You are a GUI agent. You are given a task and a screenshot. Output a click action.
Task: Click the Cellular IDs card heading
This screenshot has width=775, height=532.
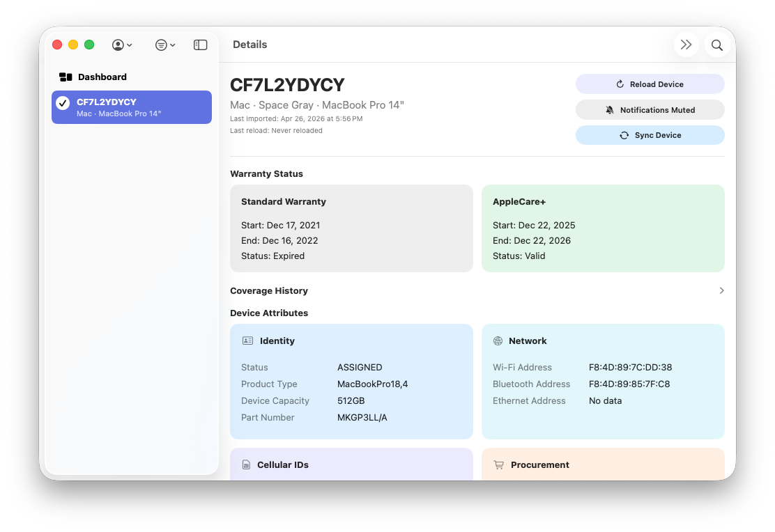(283, 465)
